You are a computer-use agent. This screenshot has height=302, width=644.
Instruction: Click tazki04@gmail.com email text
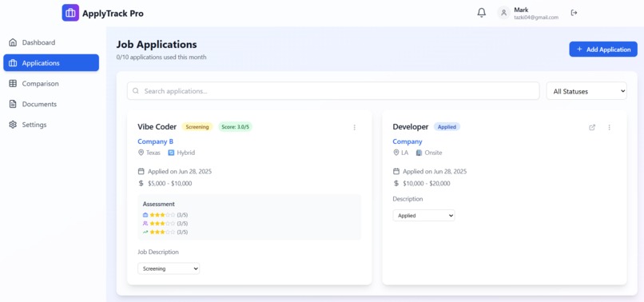536,18
